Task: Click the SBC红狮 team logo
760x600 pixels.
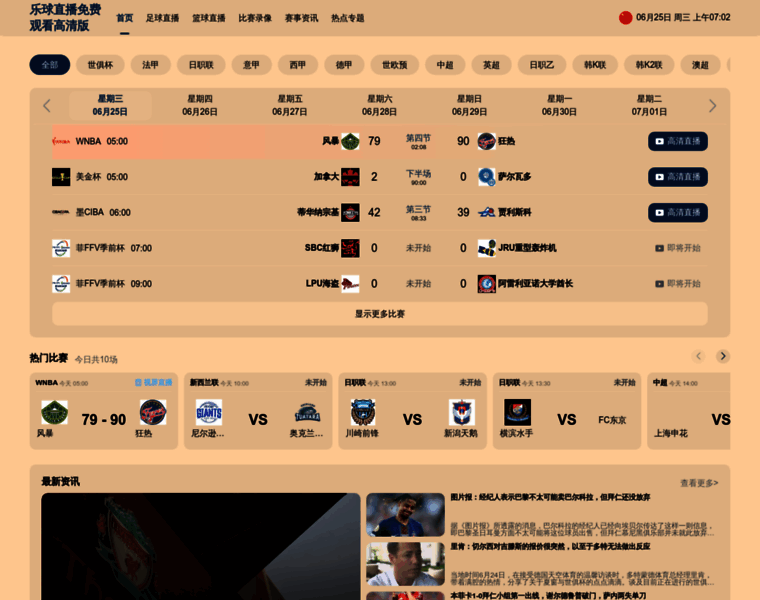Action: (x=350, y=248)
